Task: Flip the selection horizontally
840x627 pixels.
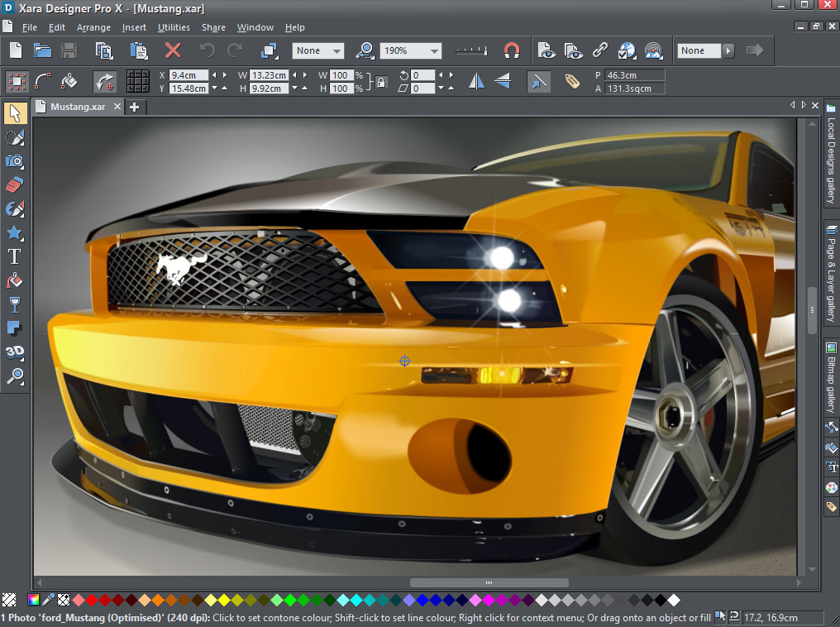Action: coord(477,81)
